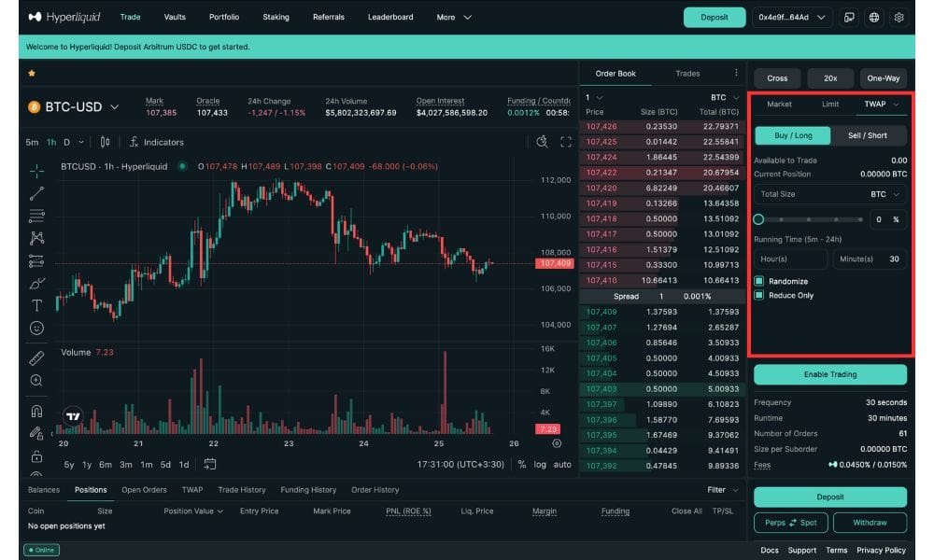Image resolution: width=934 pixels, height=560 pixels.
Task: Expand the BTC-USD market selector
Action: coord(73,107)
